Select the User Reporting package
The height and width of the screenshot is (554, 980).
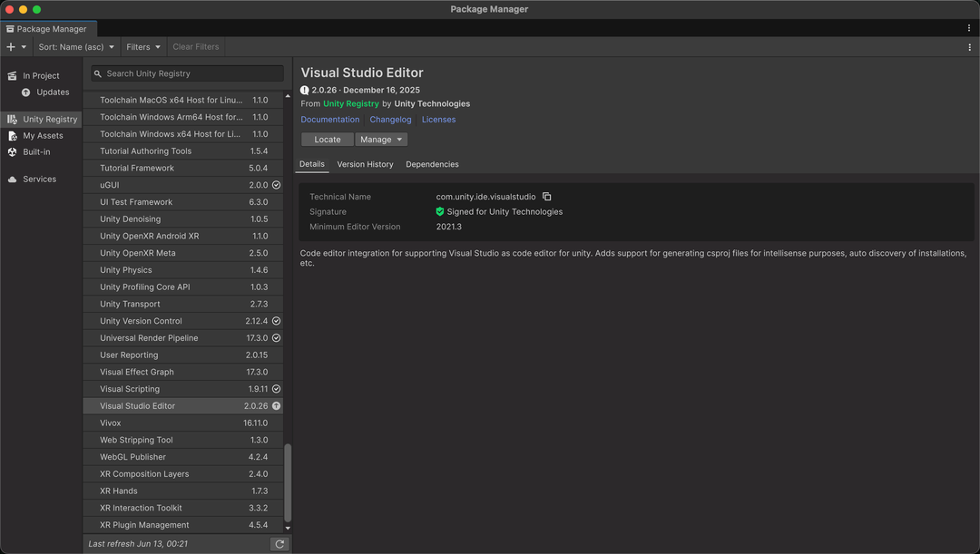pos(183,355)
